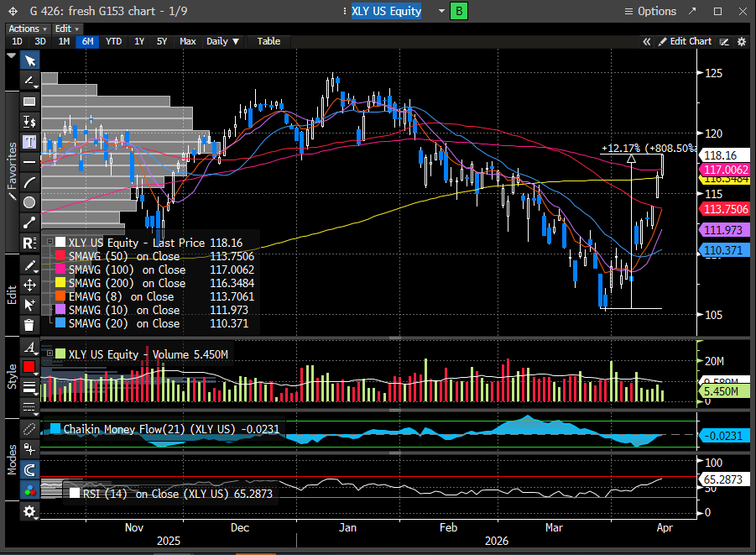Click the RSI (14) legend label
This screenshot has width=756, height=555.
pos(171,494)
